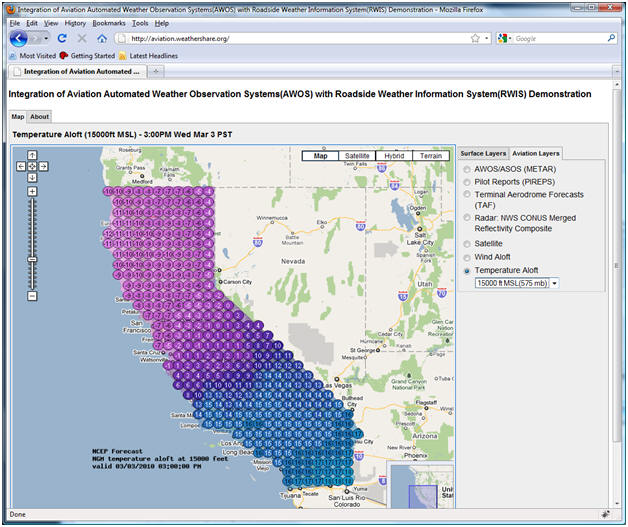This screenshot has height=527, width=628.
Task: Click the aviation.weathershare.org address field
Action: point(290,38)
